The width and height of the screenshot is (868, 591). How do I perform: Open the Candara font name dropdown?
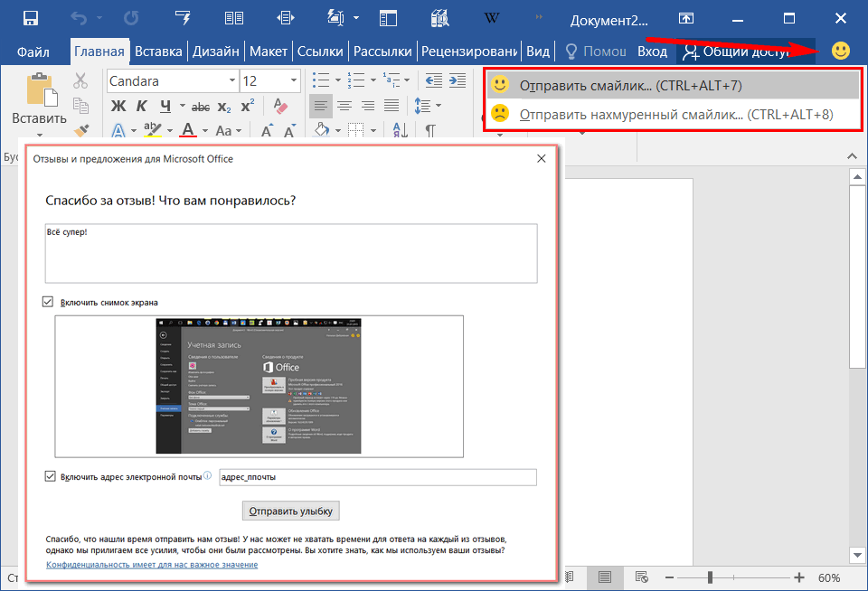point(232,80)
